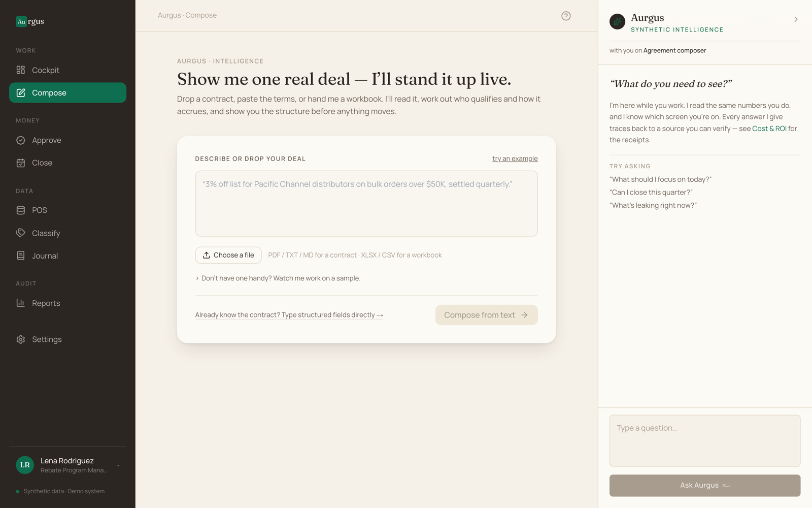812x508 pixels.
Task: Click the "Type structured fields directly" link
Action: (x=289, y=315)
